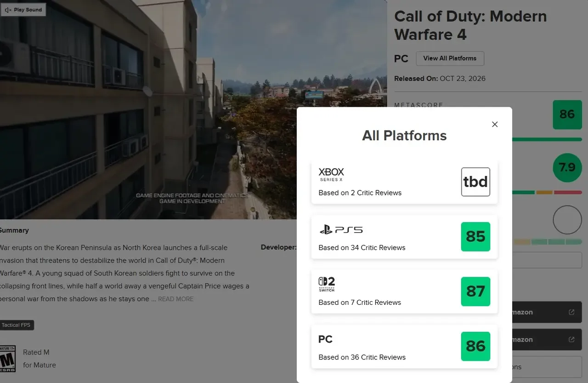Image resolution: width=588 pixels, height=383 pixels.
Task: Click the ESRB M rating icon
Action: tap(7, 359)
